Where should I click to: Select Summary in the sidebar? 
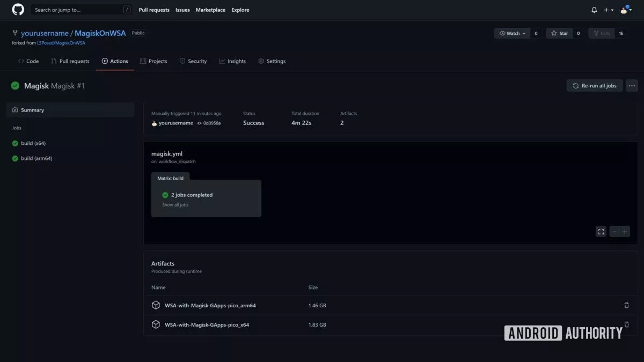click(x=70, y=110)
